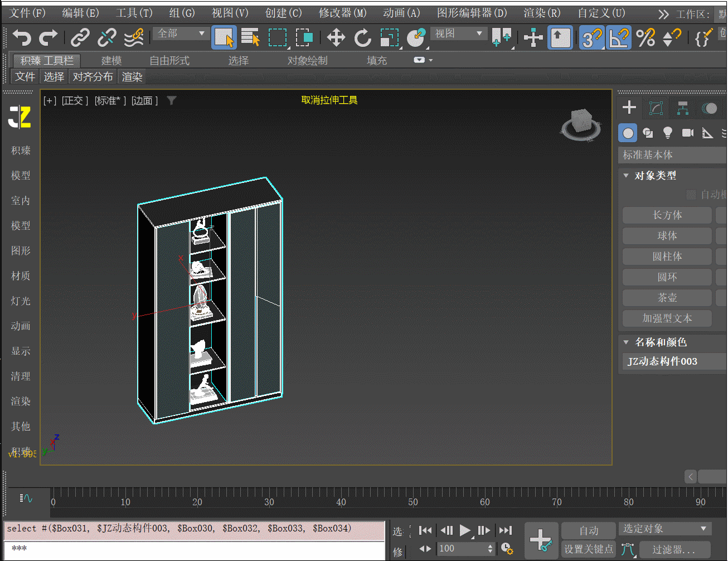Screen dimensions: 728x561
Task: Click the Use Pivot Point Center icon
Action: 502,37
